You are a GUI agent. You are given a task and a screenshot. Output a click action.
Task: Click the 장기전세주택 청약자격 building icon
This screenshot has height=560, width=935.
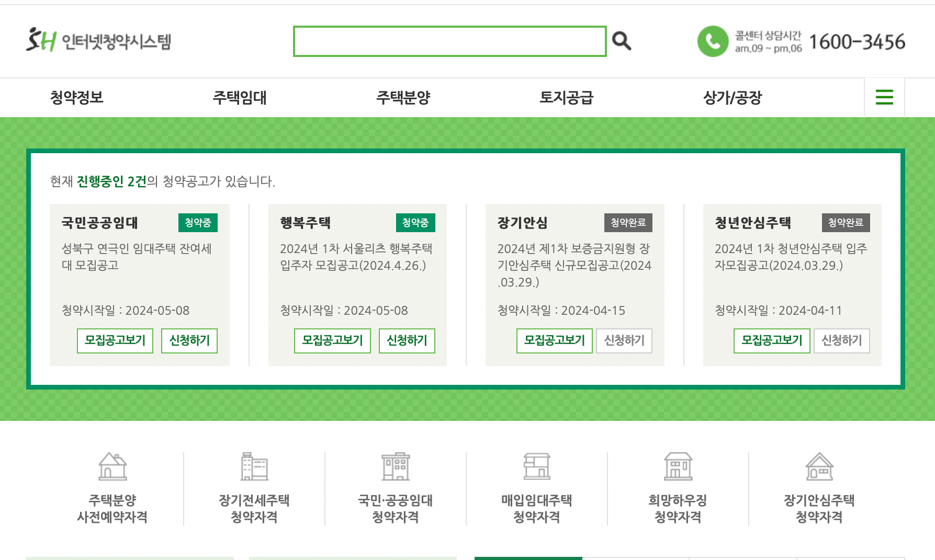pyautogui.click(x=254, y=467)
